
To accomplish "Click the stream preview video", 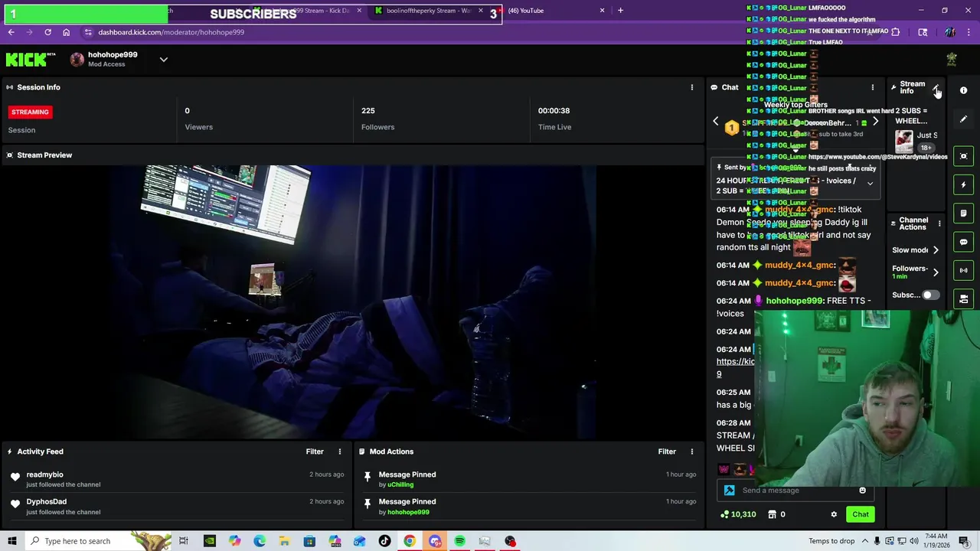I will [x=352, y=302].
